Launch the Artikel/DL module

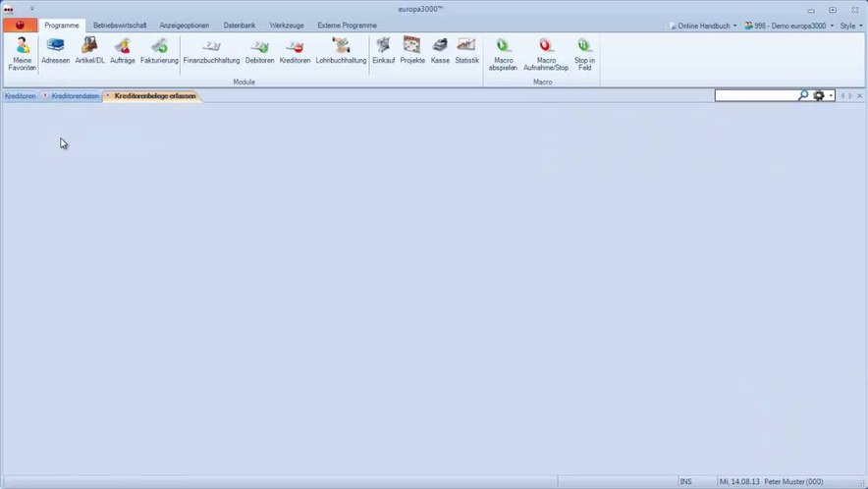(x=89, y=51)
